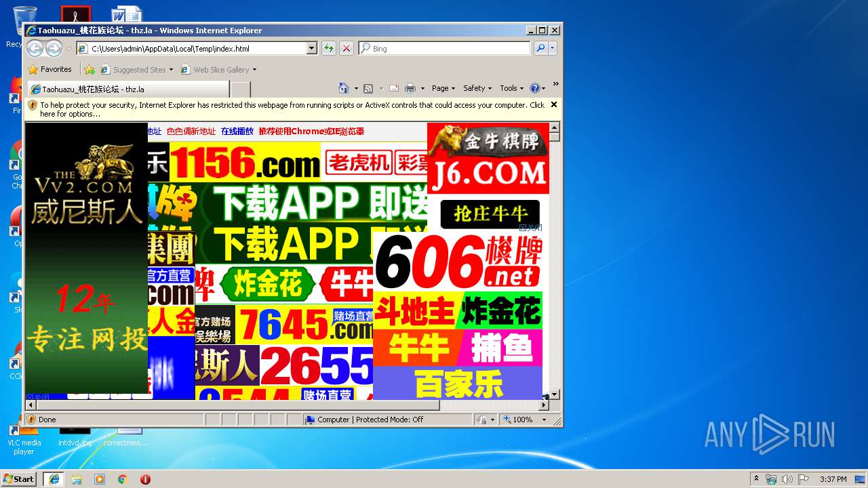Screen dimensions: 868x488
Task: Click the 606.net chess ad banner
Action: coord(458,262)
